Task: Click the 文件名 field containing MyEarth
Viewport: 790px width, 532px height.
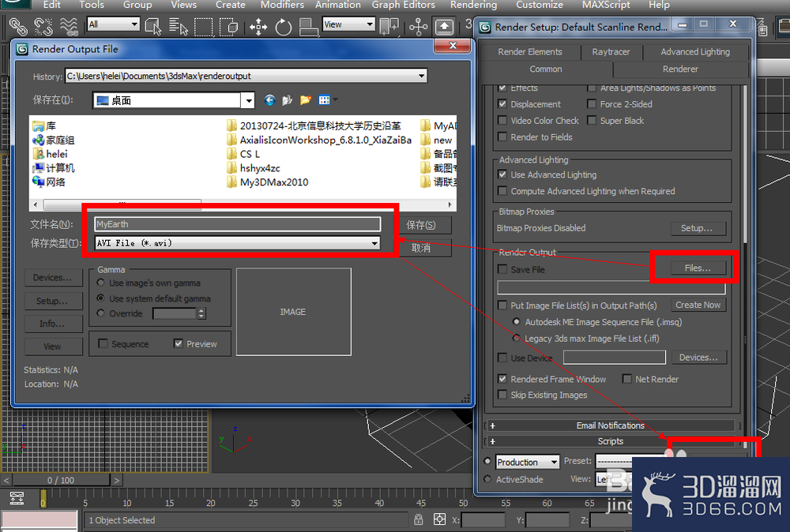Action: point(237,224)
